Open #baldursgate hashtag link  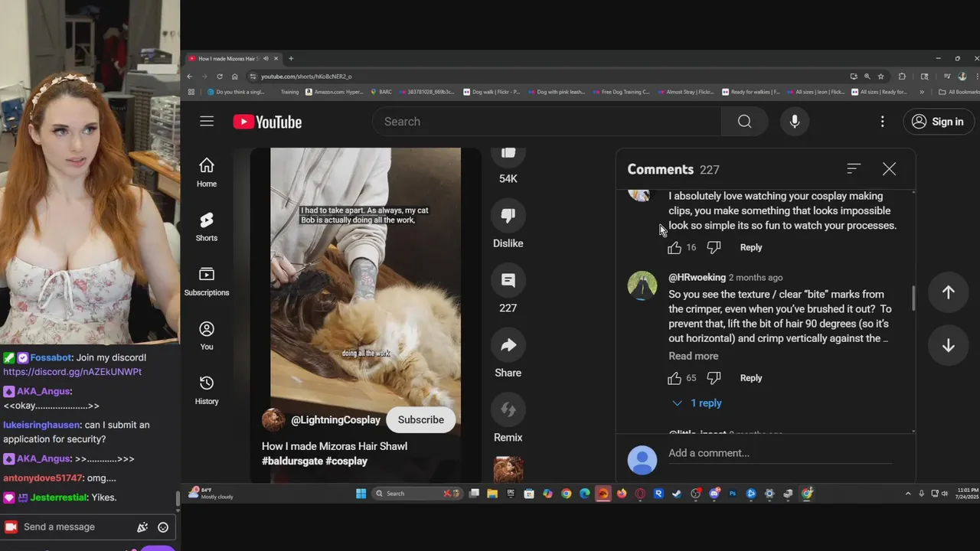pyautogui.click(x=292, y=461)
